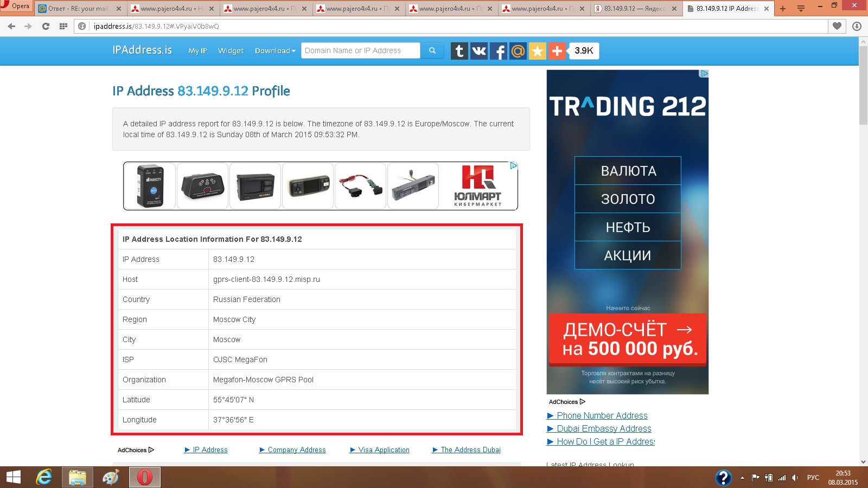868x488 pixels.
Task: Open the Юлмарт Кибермаркет ad logo
Action: click(x=477, y=186)
